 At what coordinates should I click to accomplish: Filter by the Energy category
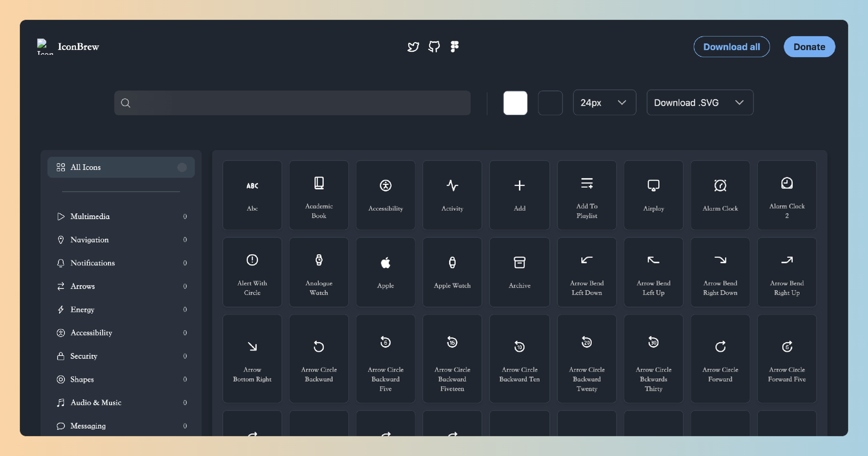(x=121, y=310)
